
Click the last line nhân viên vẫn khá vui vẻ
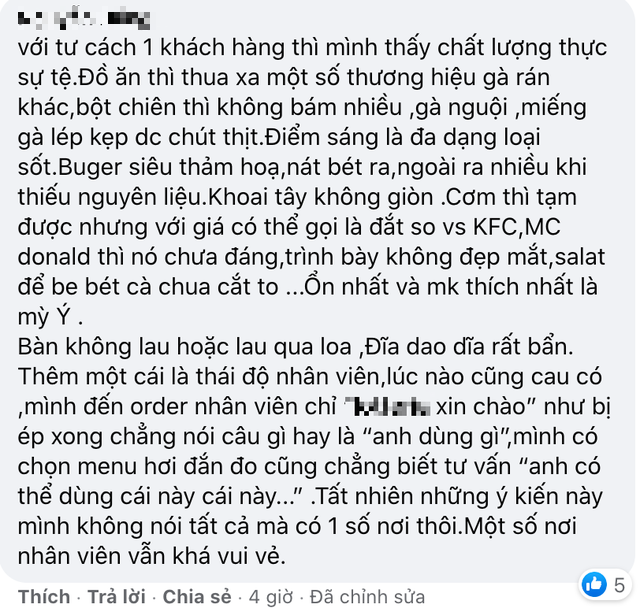[x=151, y=557]
